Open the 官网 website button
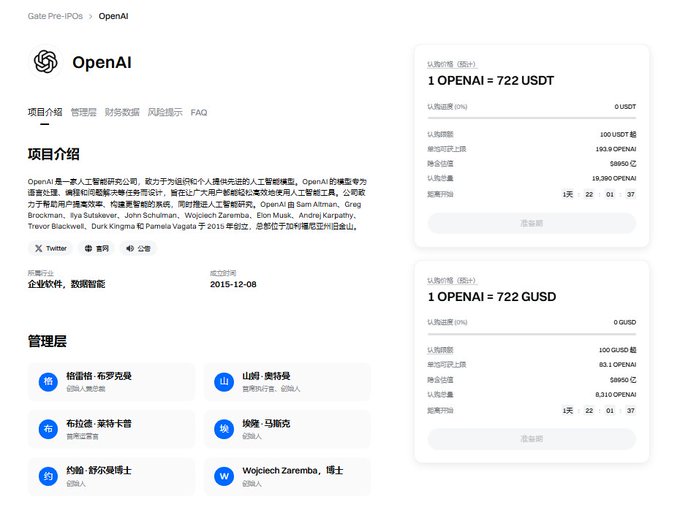Image resolution: width=680 pixels, height=510 pixels. tap(96, 248)
